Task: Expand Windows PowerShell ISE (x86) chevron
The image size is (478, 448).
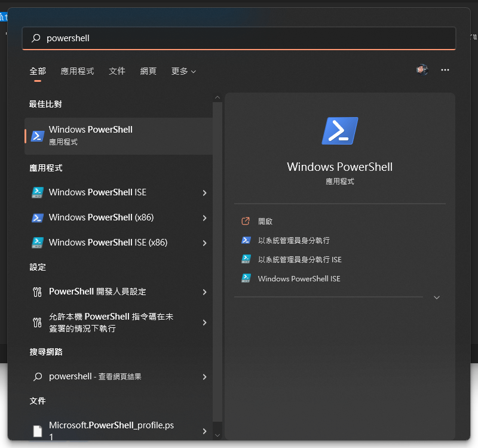Action: click(204, 243)
